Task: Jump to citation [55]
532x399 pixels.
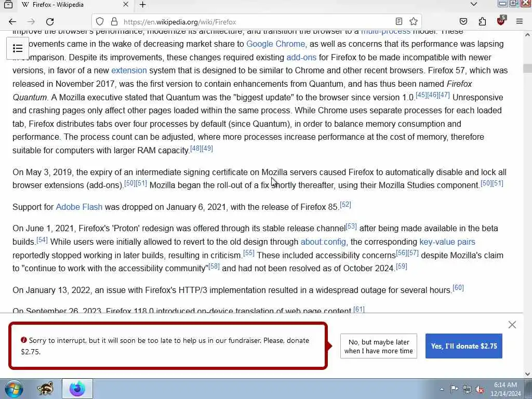Action: (x=249, y=253)
